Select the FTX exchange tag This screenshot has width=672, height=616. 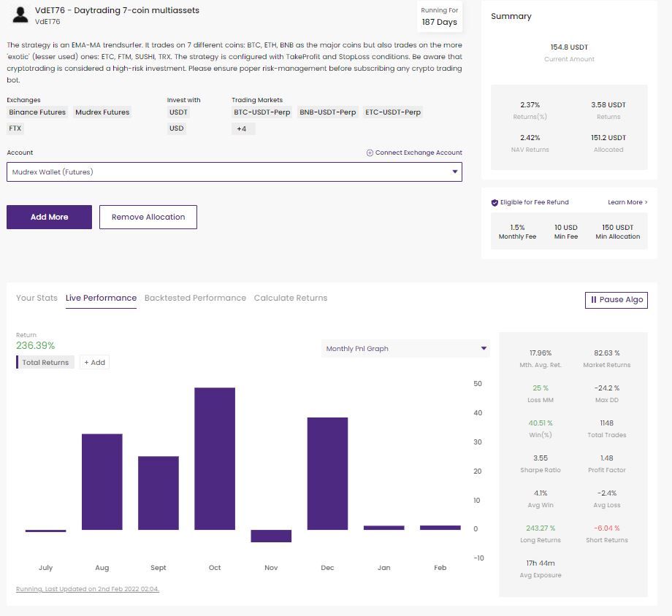15,128
